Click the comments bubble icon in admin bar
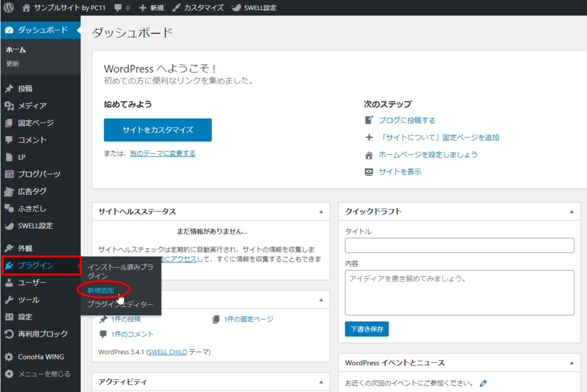The width and height of the screenshot is (587, 392). click(x=118, y=8)
